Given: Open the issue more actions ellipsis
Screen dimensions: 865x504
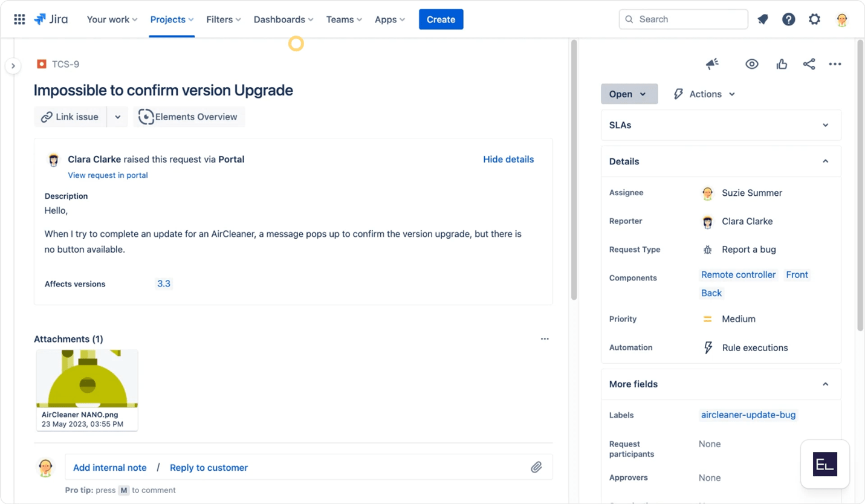Looking at the screenshot, I should coord(835,64).
